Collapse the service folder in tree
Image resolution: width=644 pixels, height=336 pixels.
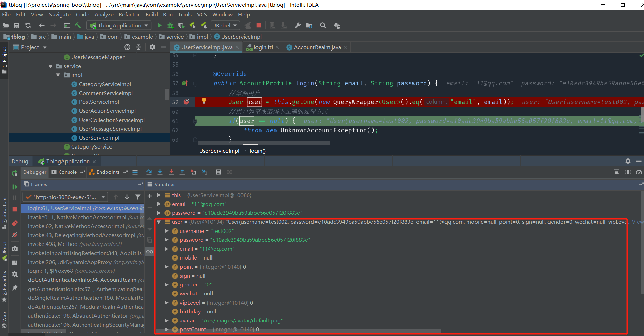pyautogui.click(x=50, y=66)
